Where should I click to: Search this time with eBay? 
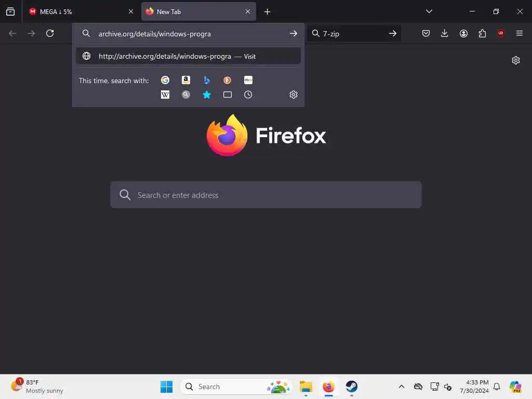248,80
